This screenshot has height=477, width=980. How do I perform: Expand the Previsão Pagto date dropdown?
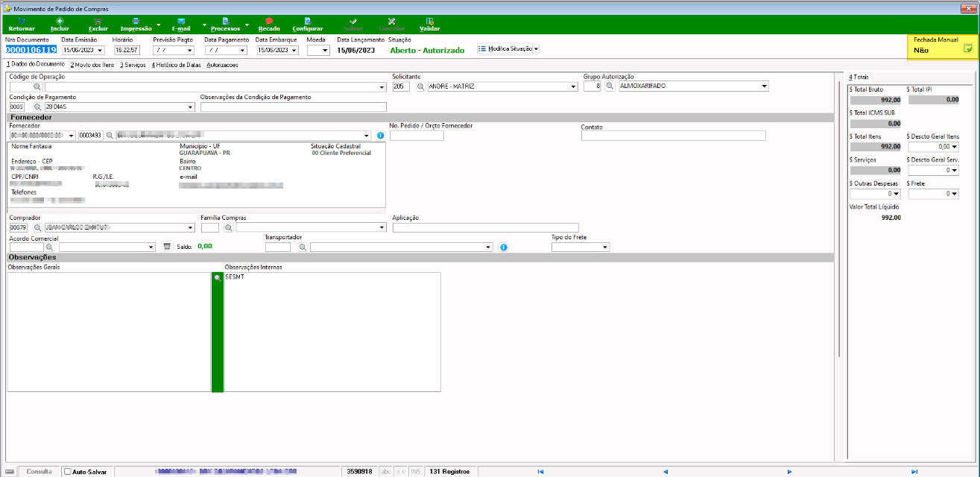tap(190, 50)
